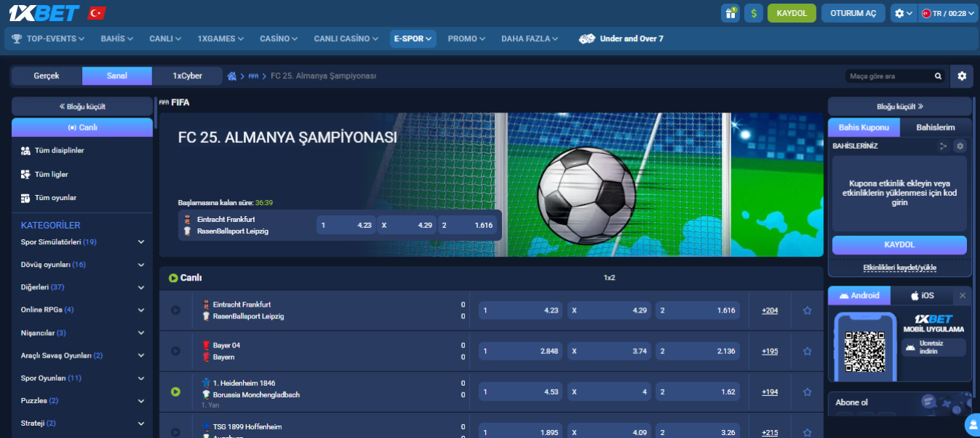Open Tüm disiplinler in the sidebar
Screen dimensions: 980x438
tap(82, 150)
